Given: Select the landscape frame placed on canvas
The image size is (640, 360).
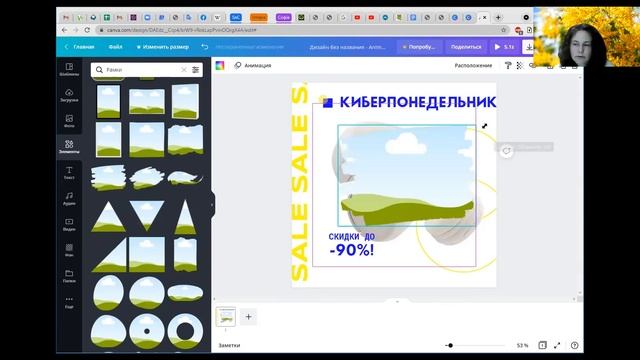Looking at the screenshot, I should (x=407, y=176).
